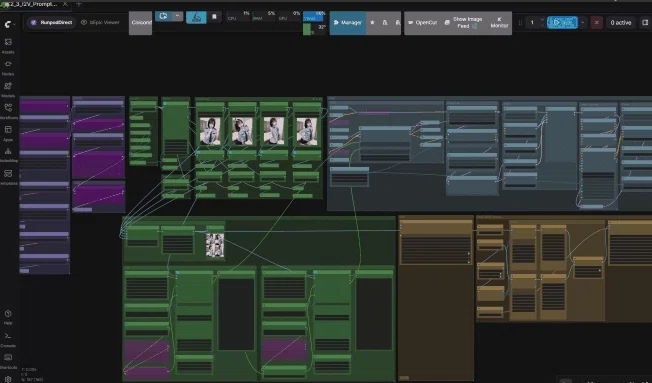Add a new workflow tab with plus
The image size is (652, 383).
tap(79, 4)
